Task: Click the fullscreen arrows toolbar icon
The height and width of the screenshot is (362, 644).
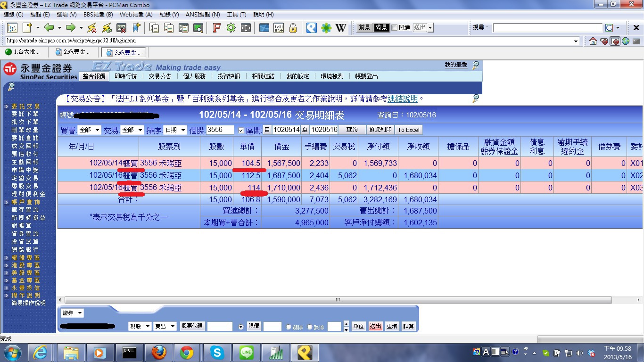Action: click(245, 28)
